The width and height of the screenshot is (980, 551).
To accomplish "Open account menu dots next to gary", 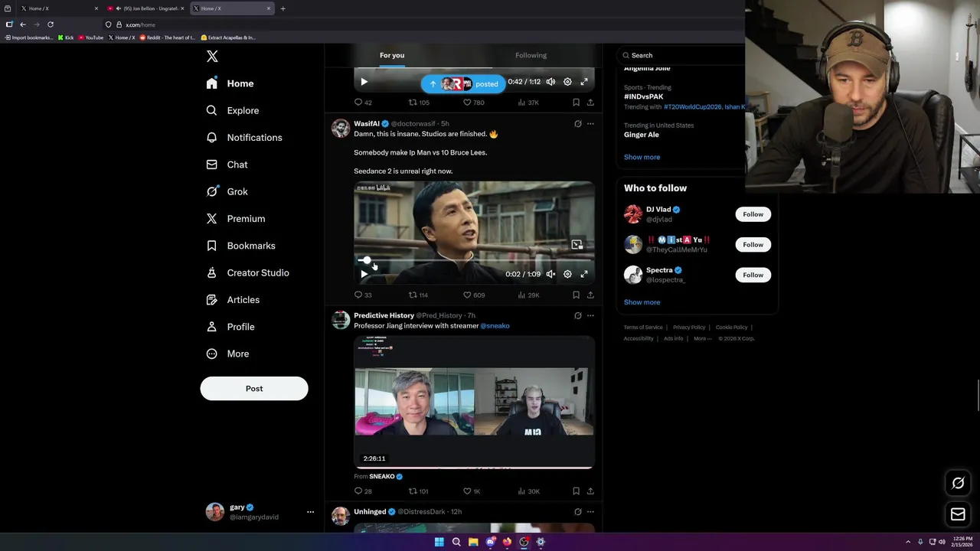I will pyautogui.click(x=310, y=512).
